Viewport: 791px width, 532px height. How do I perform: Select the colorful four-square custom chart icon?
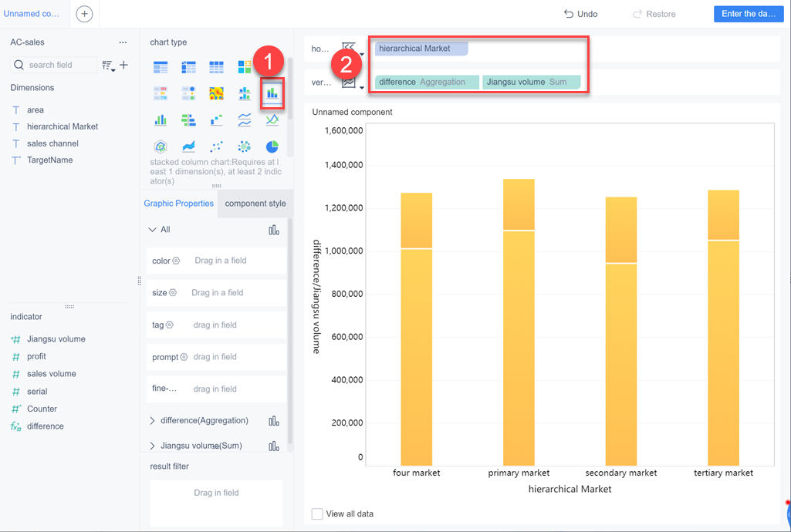(245, 67)
